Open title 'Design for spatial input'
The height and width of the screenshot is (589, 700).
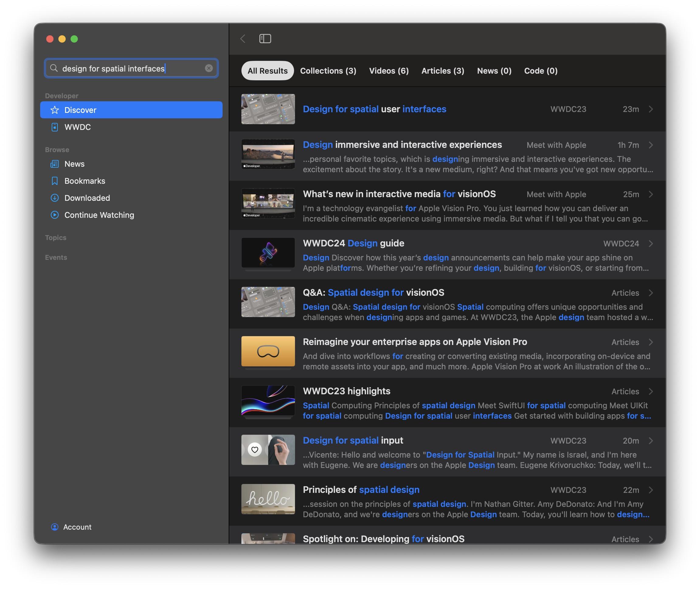pos(353,441)
